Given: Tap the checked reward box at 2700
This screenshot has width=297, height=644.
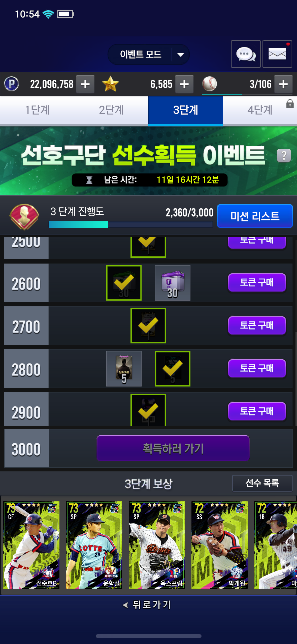Looking at the screenshot, I should tap(148, 326).
